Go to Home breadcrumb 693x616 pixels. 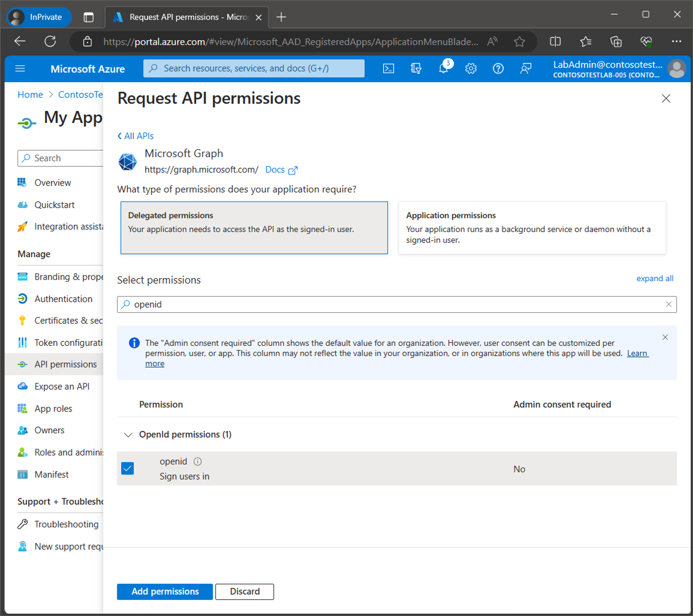click(x=30, y=95)
